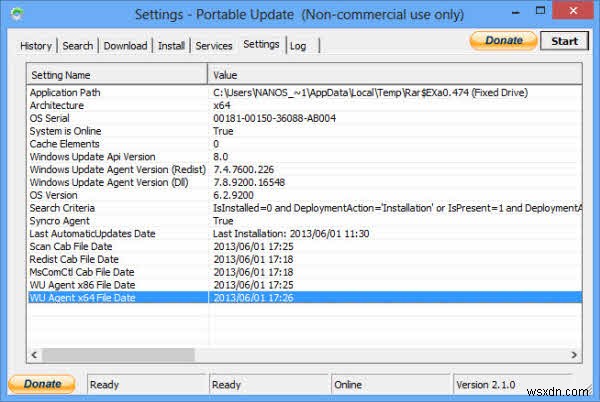Image resolution: width=600 pixels, height=402 pixels.
Task: Select the Architecture row
Action: point(305,105)
